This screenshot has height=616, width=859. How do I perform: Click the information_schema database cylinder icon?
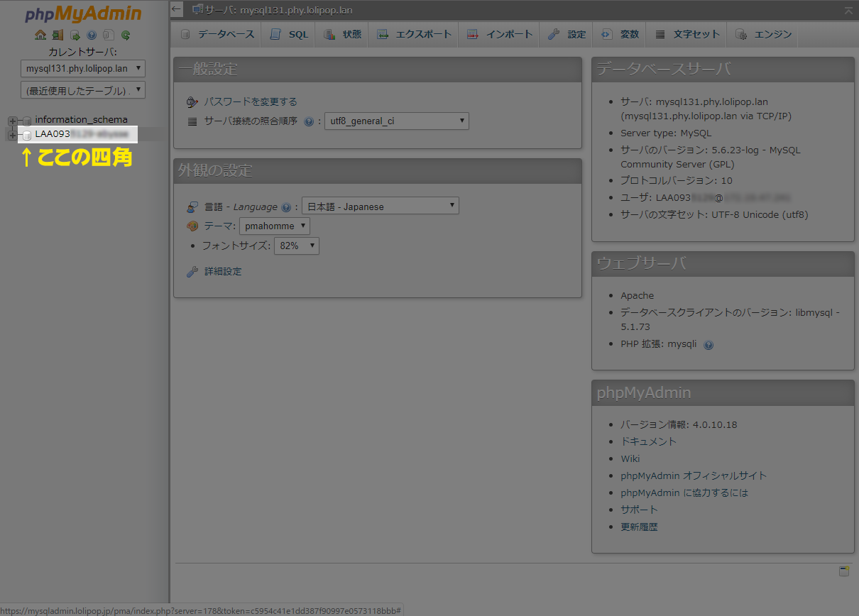27,121
